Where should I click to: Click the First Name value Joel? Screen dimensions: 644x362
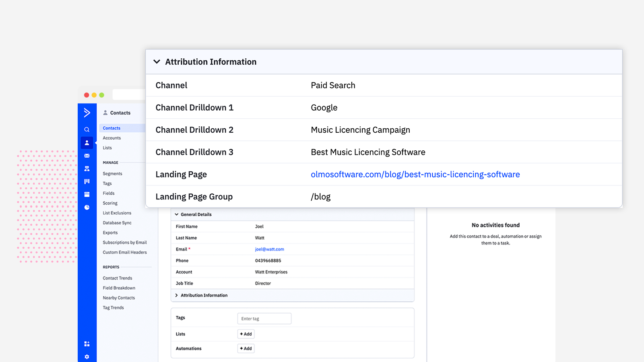tap(259, 226)
